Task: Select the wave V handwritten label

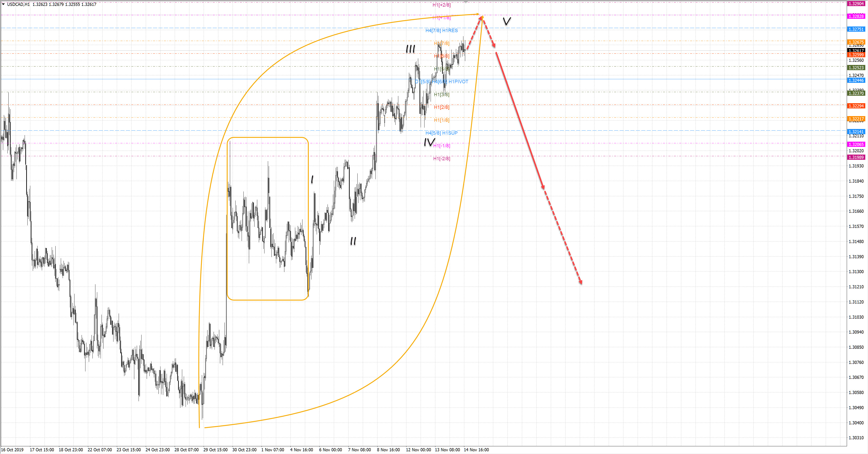Action: (507, 21)
